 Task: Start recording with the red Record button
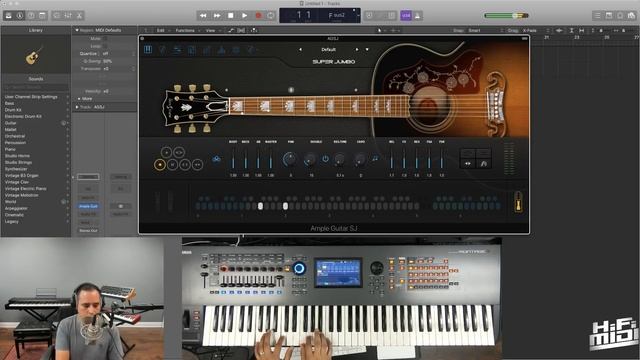pos(258,16)
